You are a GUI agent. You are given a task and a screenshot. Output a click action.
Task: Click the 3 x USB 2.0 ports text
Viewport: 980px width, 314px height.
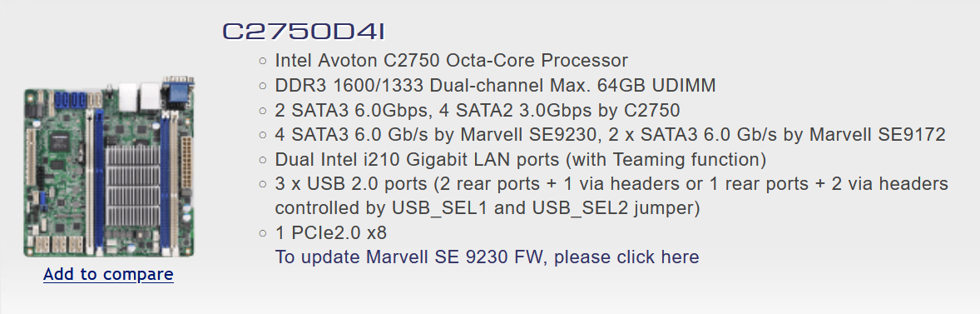[350, 184]
